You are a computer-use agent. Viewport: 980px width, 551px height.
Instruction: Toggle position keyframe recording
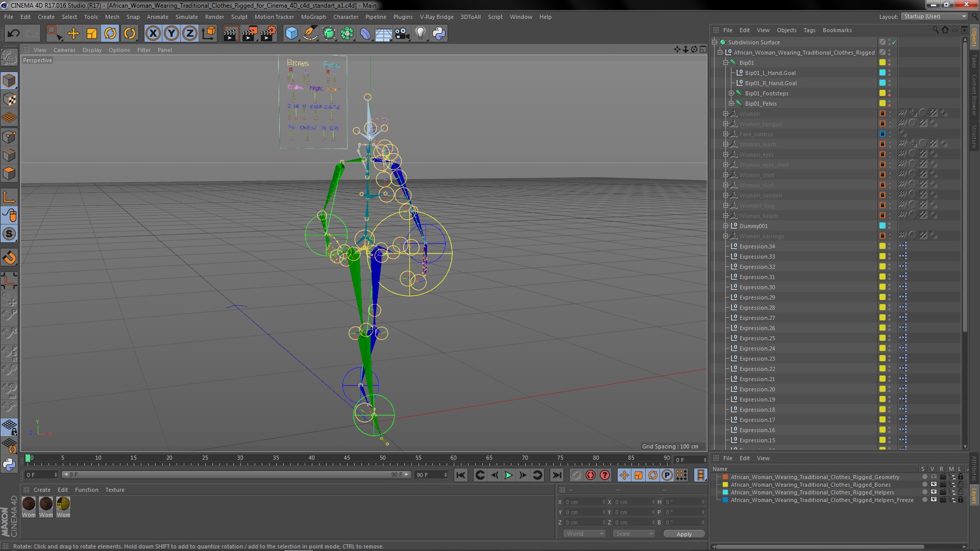tap(624, 475)
